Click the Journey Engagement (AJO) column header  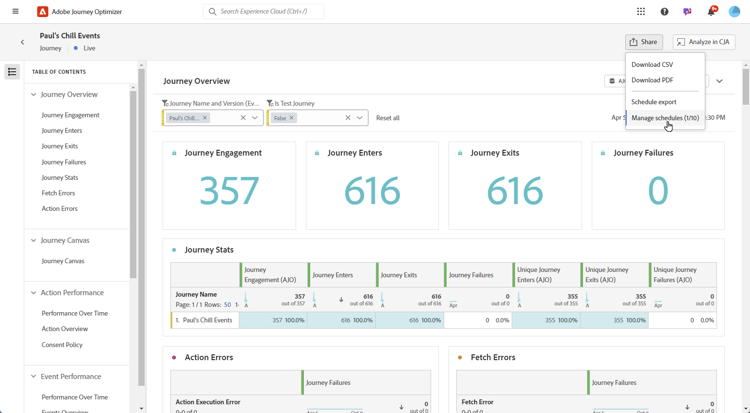pyautogui.click(x=274, y=275)
